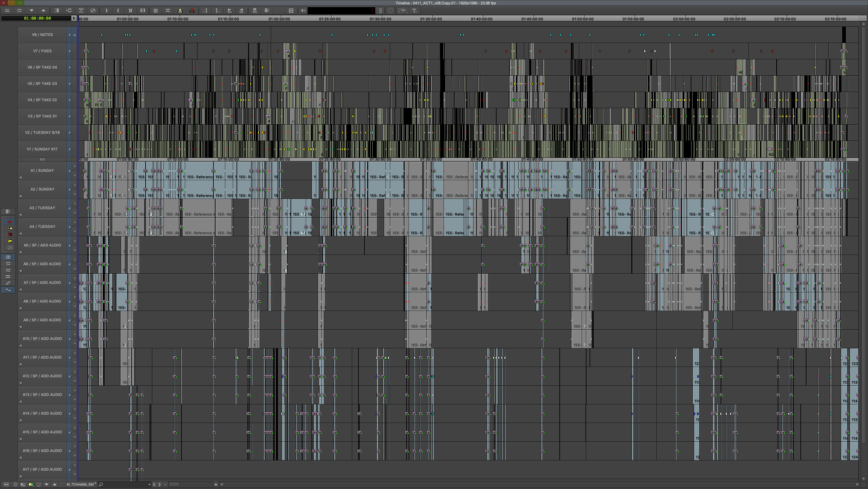The height and width of the screenshot is (489, 868).
Task: Click the speaker audio icon in toolbar
Action: pyautogui.click(x=303, y=11)
